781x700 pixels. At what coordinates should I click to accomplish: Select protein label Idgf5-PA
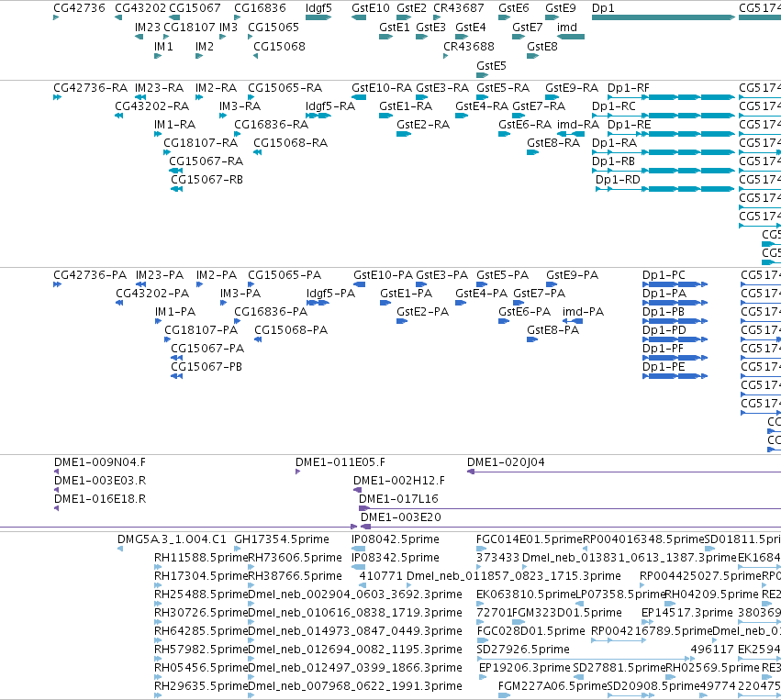[x=330, y=294]
